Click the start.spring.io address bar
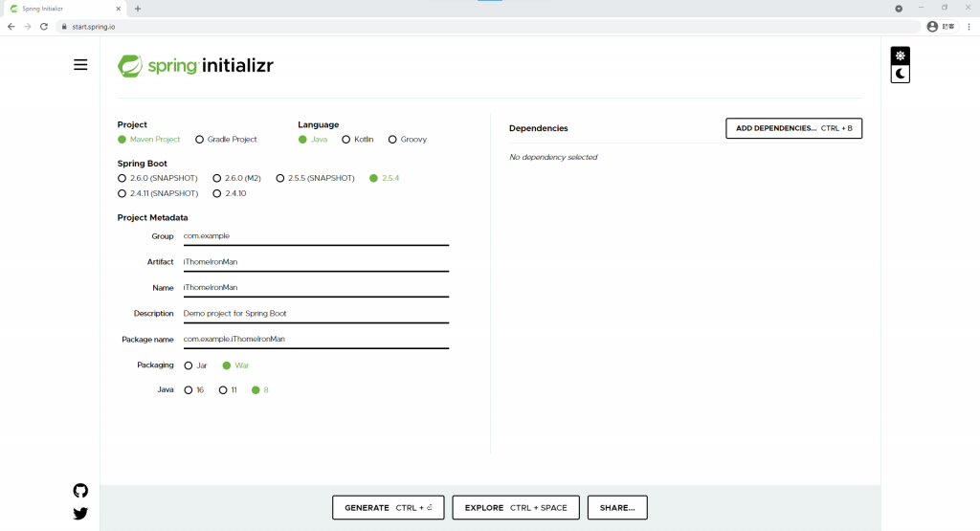The image size is (980, 531). pyautogui.click(x=487, y=27)
